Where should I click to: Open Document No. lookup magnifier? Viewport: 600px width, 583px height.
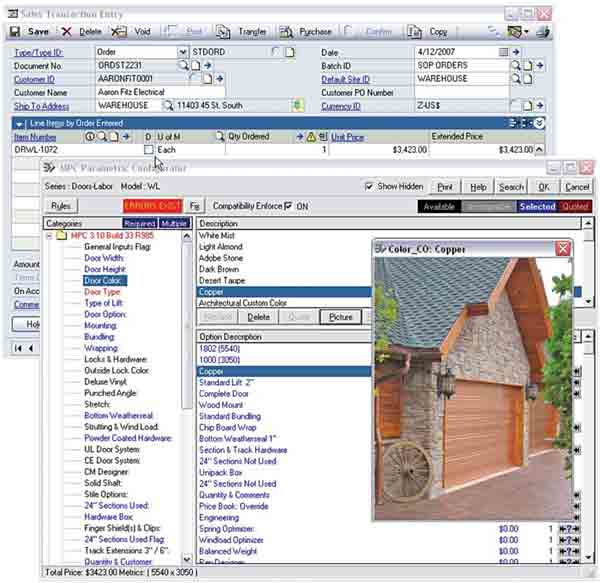(x=183, y=64)
